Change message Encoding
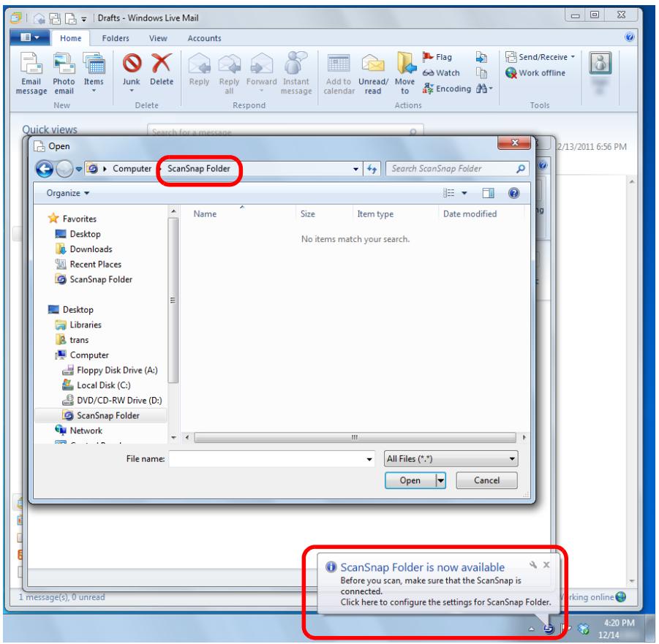 pos(446,88)
